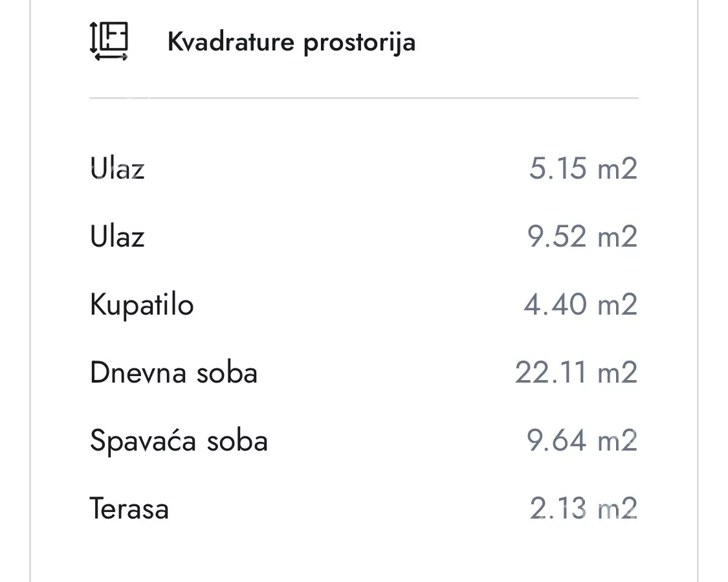Click the floor plan dimensions icon
The width and height of the screenshot is (728, 582).
point(109,41)
